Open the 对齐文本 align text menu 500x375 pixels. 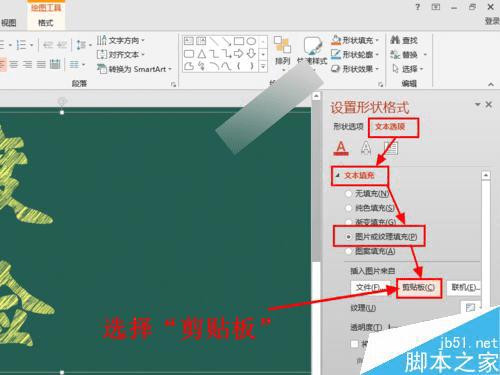tap(121, 54)
